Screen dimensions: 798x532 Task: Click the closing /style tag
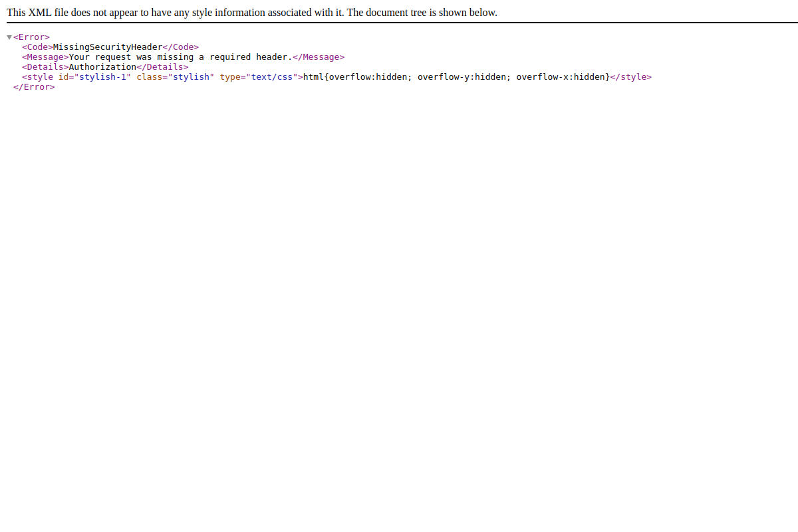[x=631, y=77]
